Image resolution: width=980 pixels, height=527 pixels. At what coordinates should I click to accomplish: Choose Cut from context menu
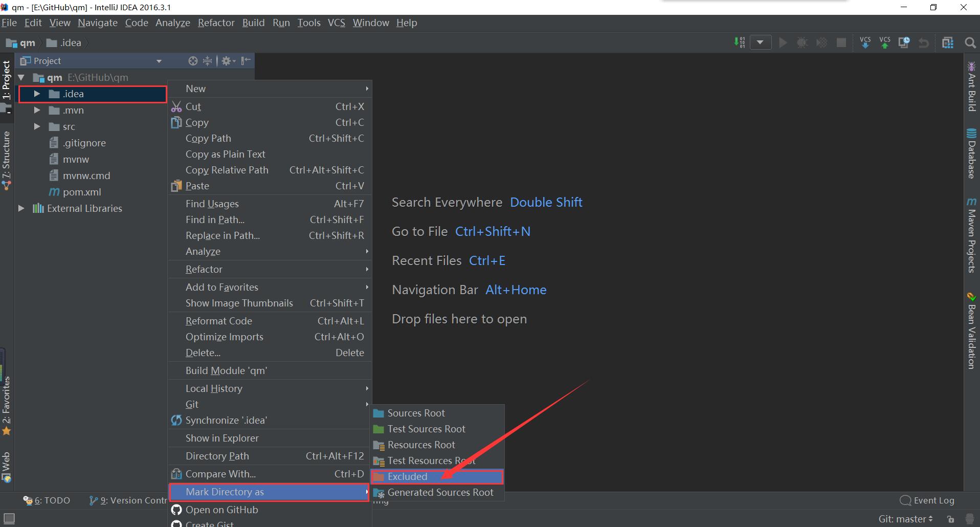tap(270, 106)
